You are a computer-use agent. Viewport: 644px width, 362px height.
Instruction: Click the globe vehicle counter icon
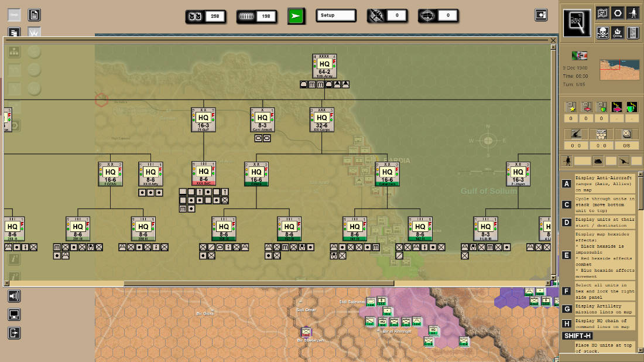click(x=427, y=16)
